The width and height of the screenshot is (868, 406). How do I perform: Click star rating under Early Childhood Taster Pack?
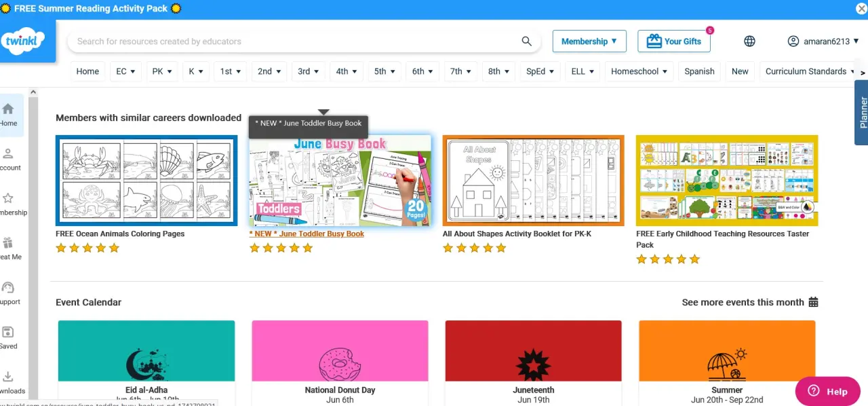point(668,259)
